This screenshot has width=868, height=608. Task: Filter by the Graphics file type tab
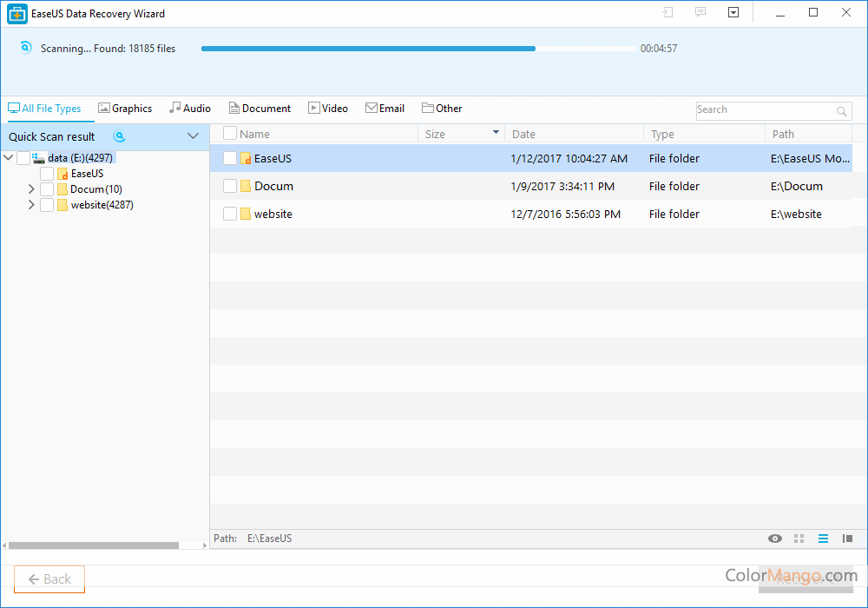coord(125,109)
